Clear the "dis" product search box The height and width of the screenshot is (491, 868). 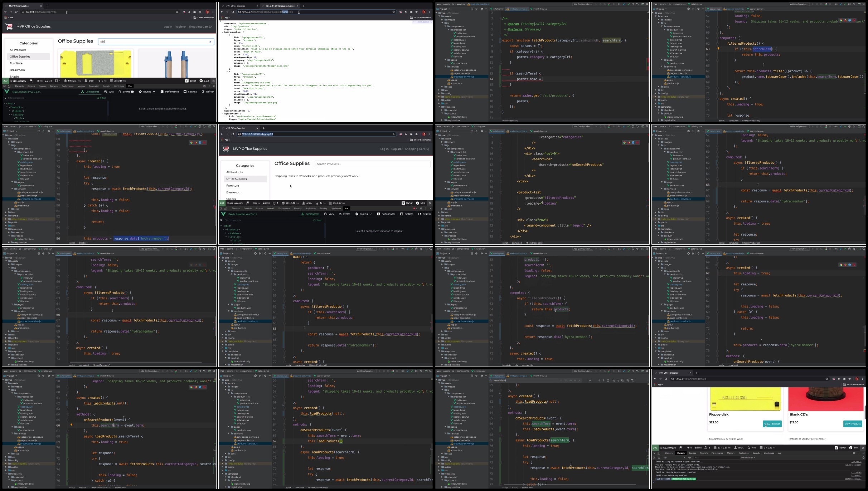(210, 42)
